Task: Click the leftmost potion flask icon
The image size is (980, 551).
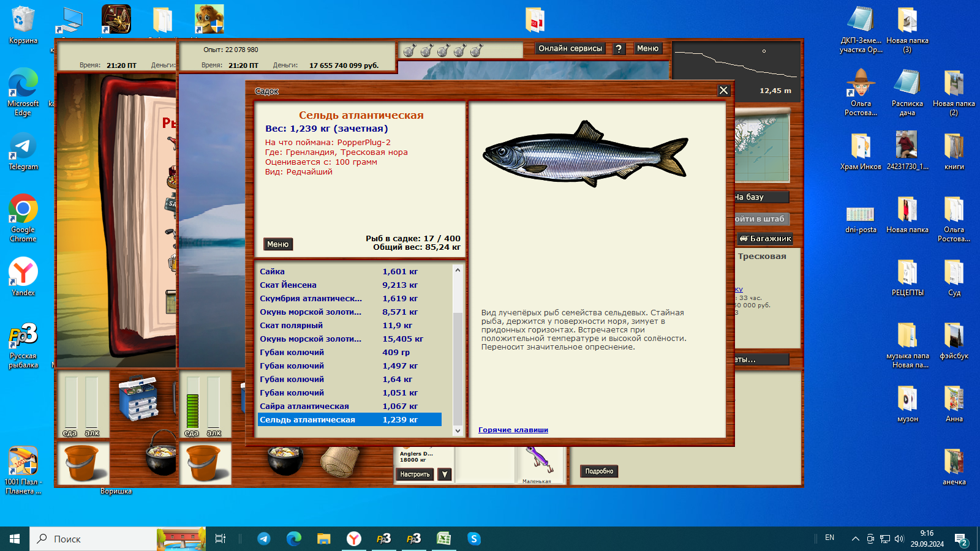Action: (x=409, y=50)
